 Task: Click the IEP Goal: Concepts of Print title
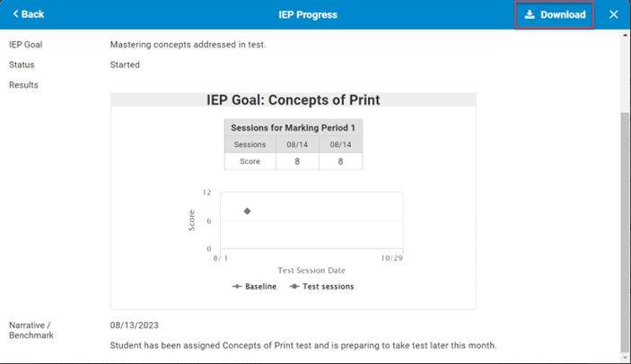coord(293,100)
